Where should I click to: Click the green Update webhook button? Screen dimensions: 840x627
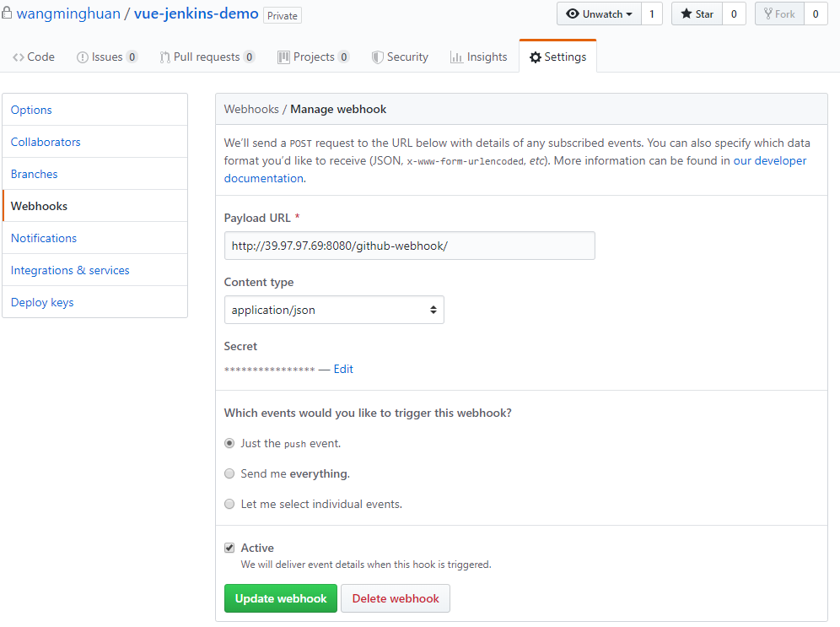pyautogui.click(x=281, y=598)
